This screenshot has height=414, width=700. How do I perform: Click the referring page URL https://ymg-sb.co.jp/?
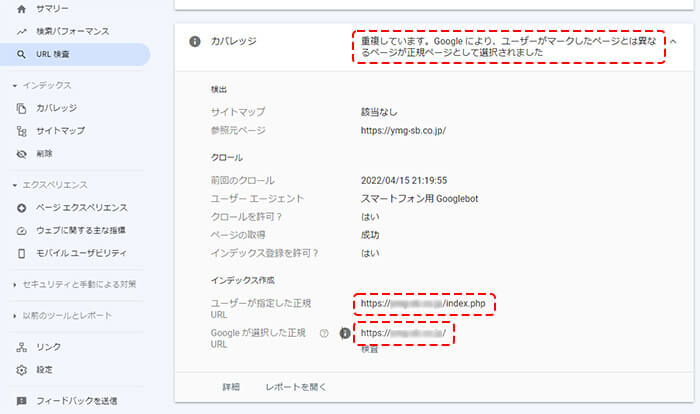click(x=403, y=131)
